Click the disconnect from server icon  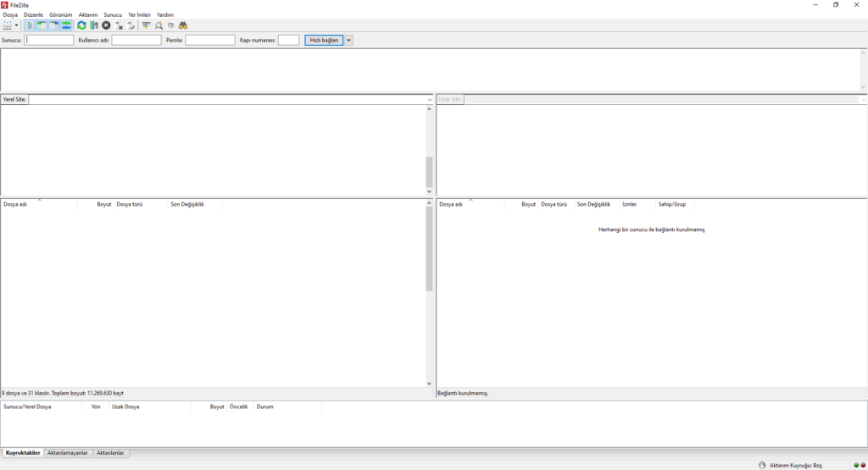coord(119,25)
